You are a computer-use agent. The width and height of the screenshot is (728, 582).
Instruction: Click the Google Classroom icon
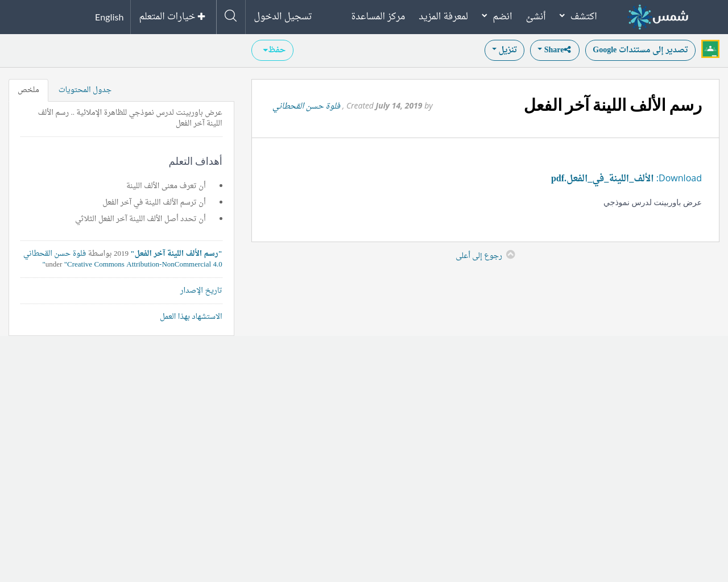[710, 49]
